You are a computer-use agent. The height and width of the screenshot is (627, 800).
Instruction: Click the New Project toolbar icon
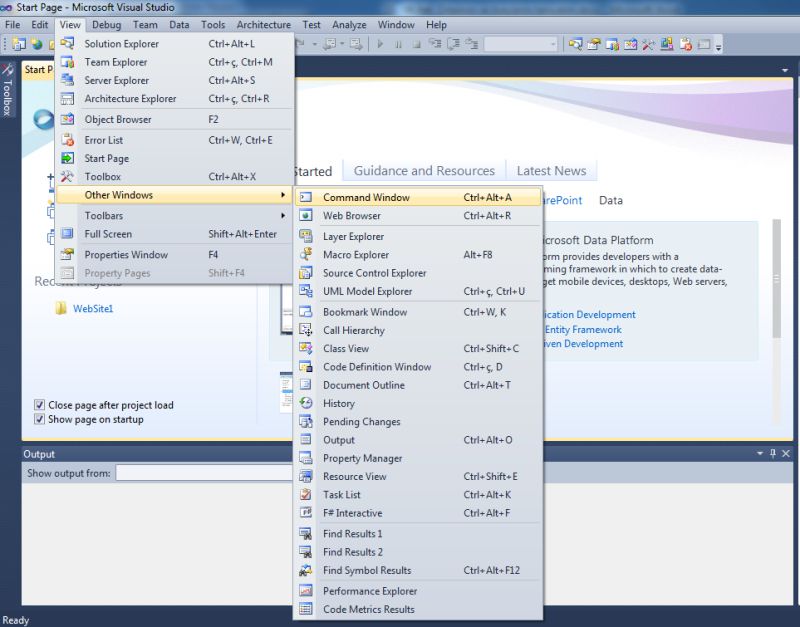click(x=19, y=44)
